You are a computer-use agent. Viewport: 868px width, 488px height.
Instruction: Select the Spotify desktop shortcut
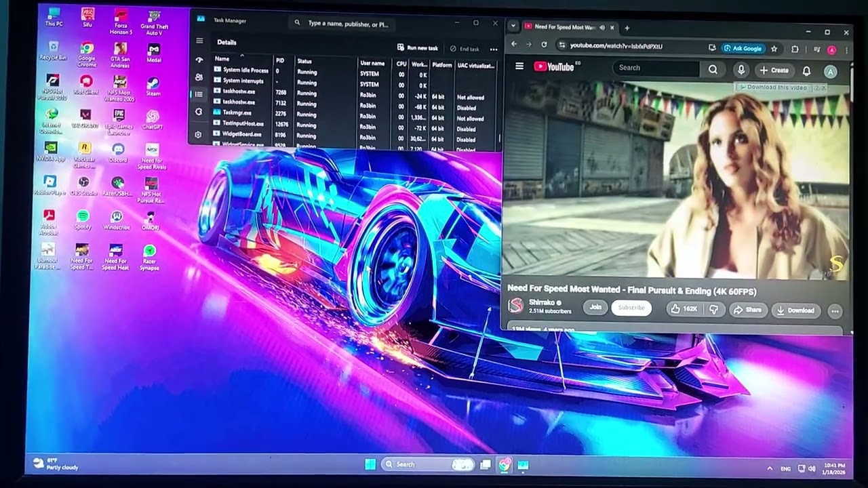point(83,220)
